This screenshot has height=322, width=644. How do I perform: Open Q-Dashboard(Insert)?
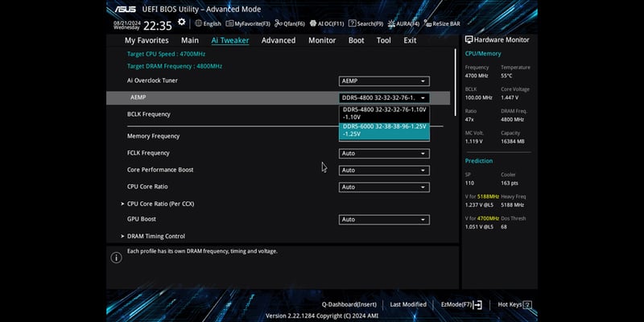[x=349, y=304]
